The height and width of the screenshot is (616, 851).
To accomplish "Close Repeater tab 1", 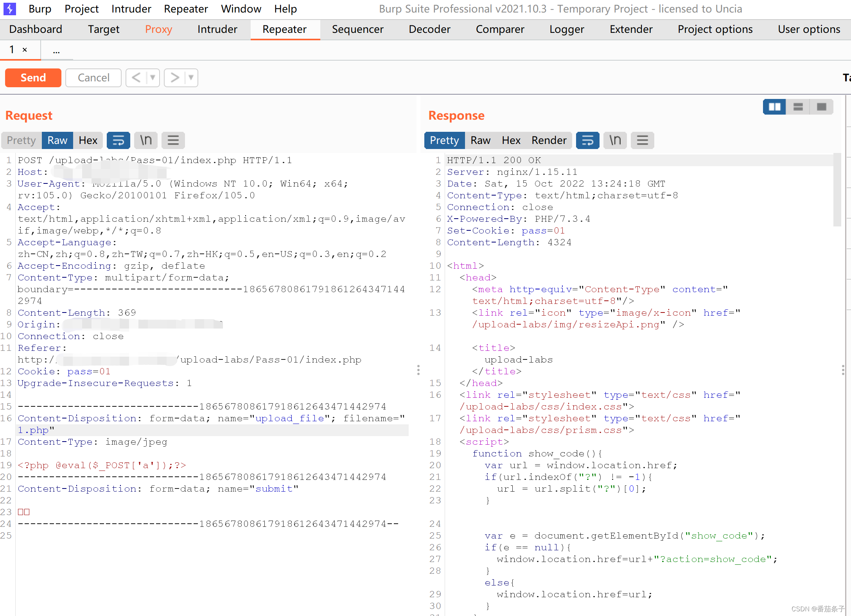I will (25, 50).
